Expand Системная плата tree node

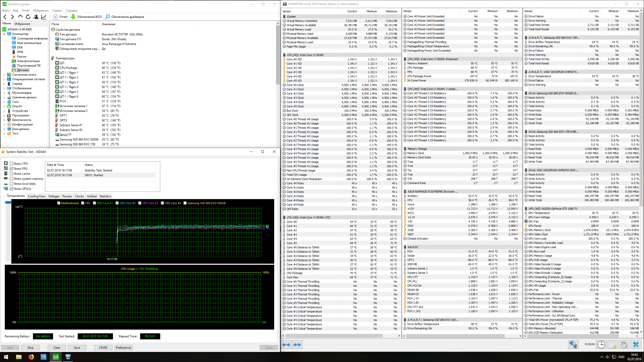tap(4, 75)
